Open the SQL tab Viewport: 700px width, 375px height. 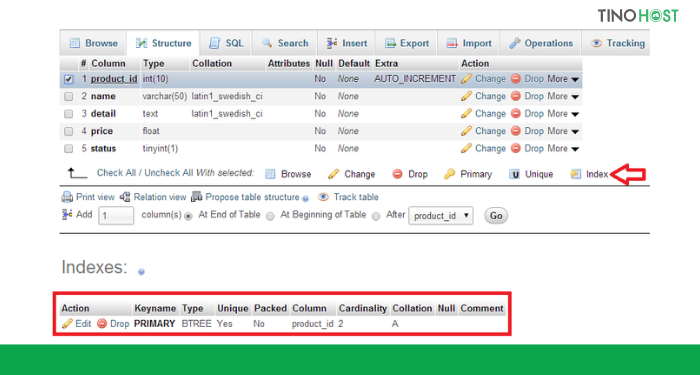(226, 43)
